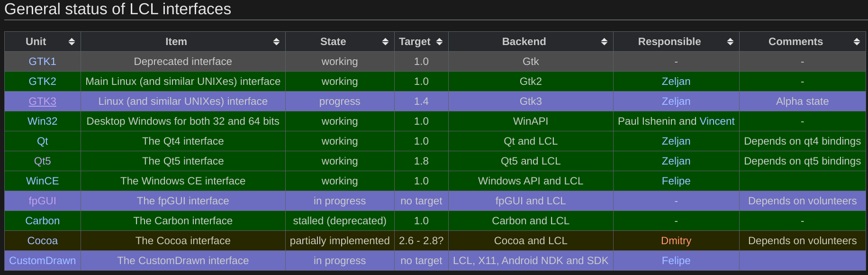
Task: Click the Responsible column sort arrows
Action: (x=730, y=42)
